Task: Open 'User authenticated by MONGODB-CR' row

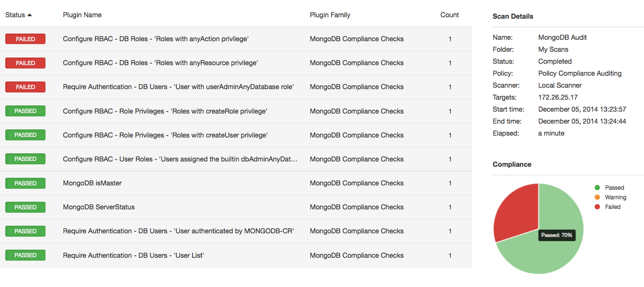Action: [x=236, y=231]
